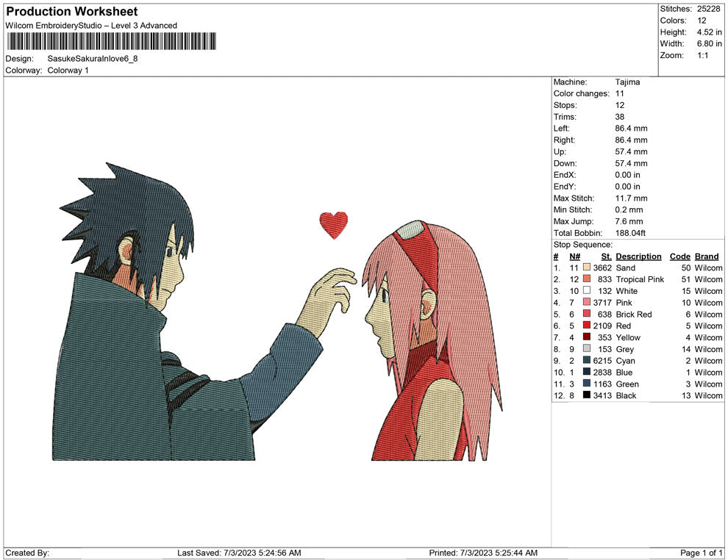
Task: Click the Tropical Pink swatch
Action: pyautogui.click(x=586, y=279)
